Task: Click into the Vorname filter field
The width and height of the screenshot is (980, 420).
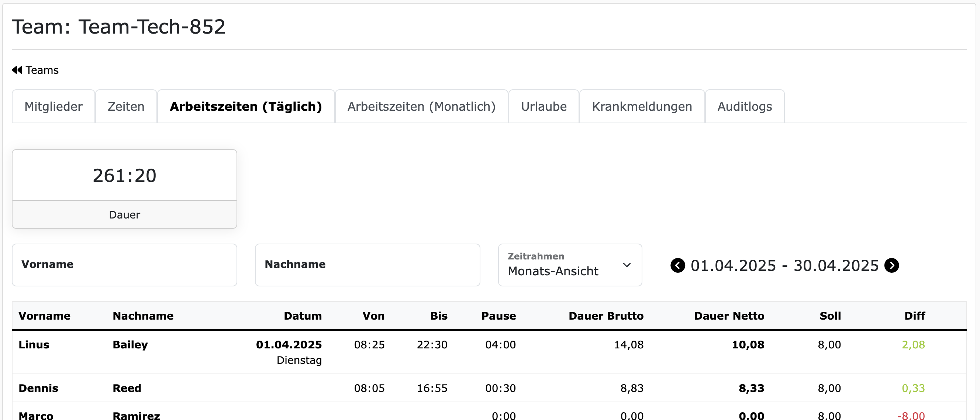Action: click(x=124, y=265)
